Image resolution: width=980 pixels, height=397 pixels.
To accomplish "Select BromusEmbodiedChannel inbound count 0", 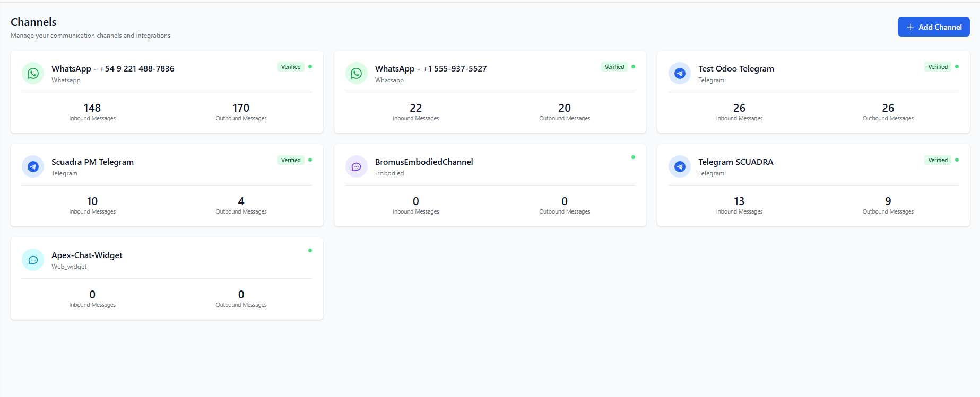I will (416, 201).
